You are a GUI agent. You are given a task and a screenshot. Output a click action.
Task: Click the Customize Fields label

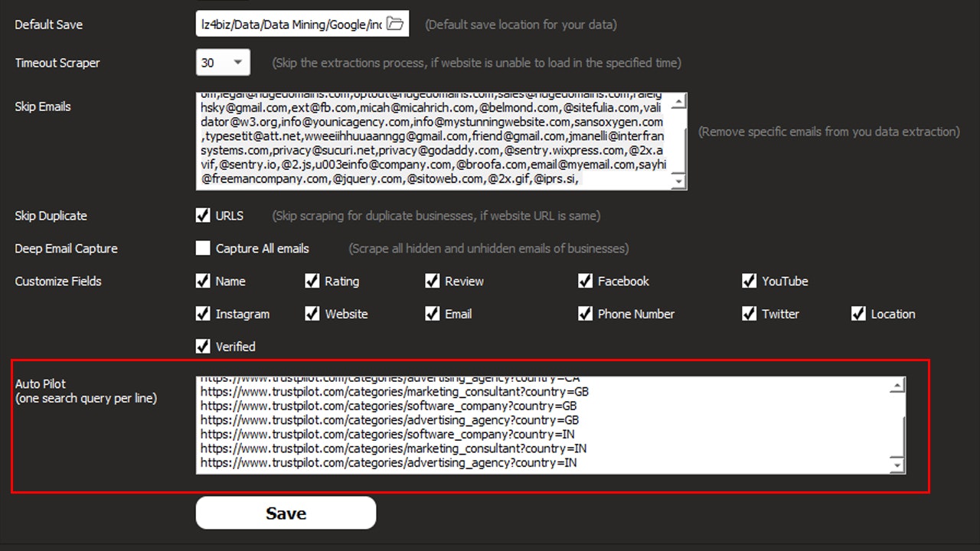[58, 281]
